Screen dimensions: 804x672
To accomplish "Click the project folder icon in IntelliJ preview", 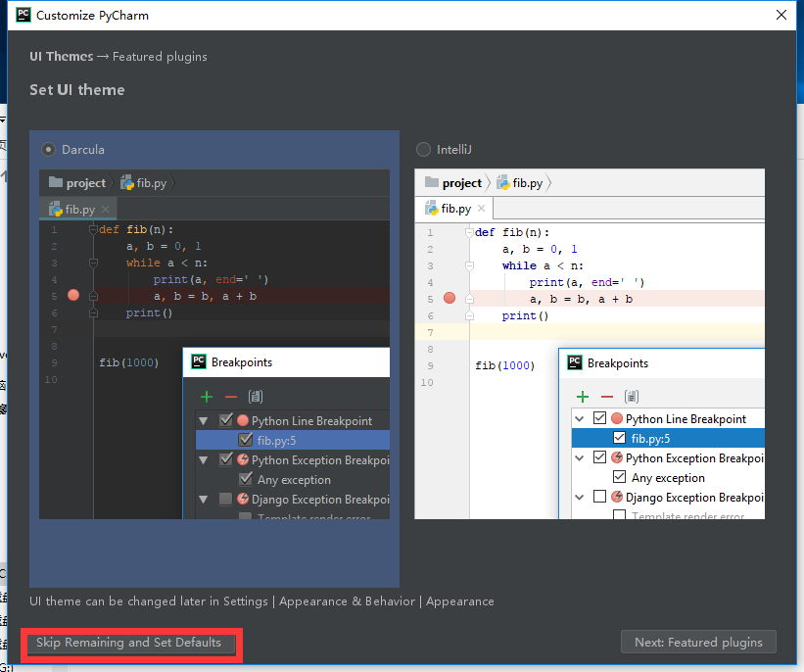I will tap(432, 182).
